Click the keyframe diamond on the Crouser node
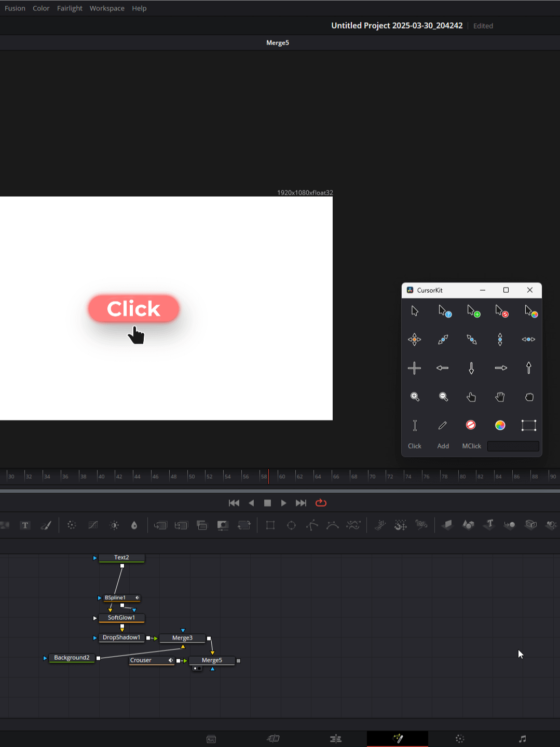560x747 pixels. tap(170, 660)
